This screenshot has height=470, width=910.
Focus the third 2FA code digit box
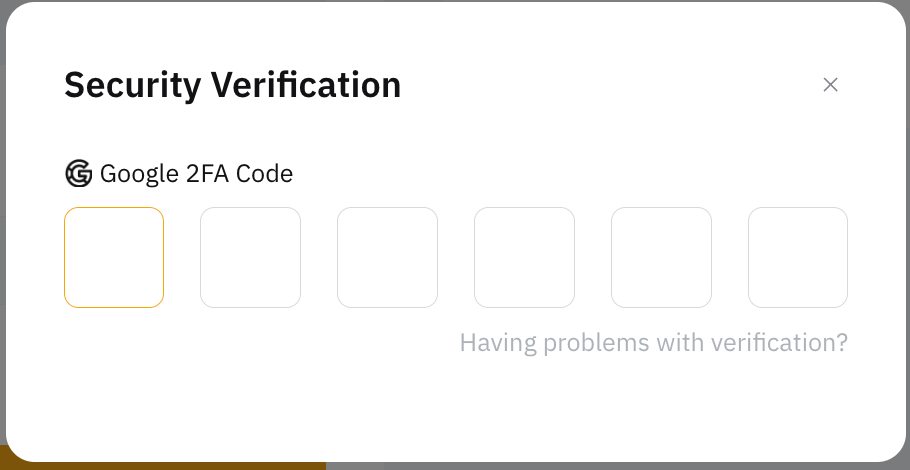click(387, 257)
